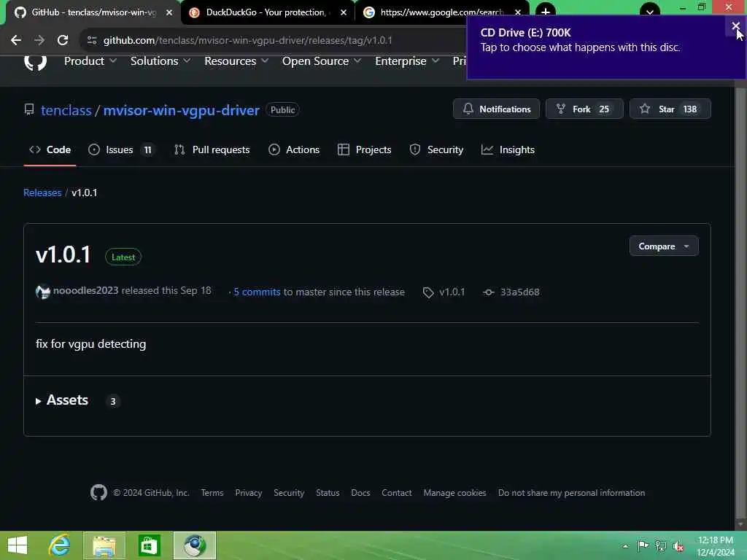Open nooodles2023 avatar image
The height and width of the screenshot is (560, 747).
[43, 292]
